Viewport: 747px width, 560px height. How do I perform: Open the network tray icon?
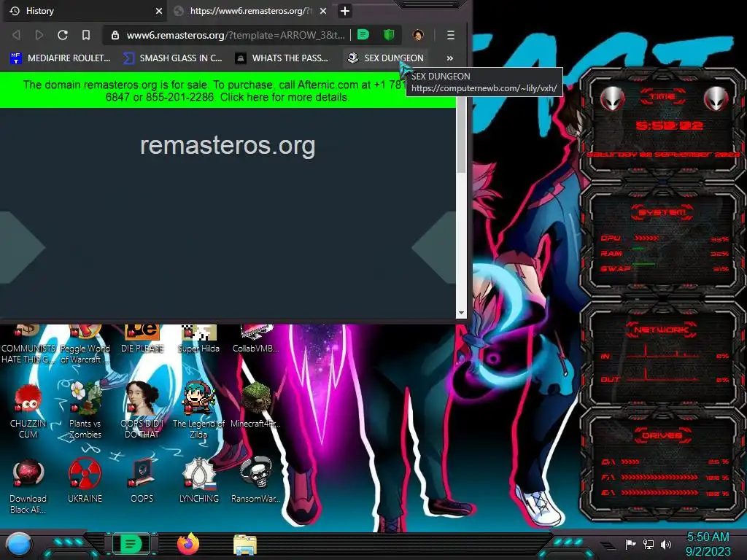coord(649,544)
